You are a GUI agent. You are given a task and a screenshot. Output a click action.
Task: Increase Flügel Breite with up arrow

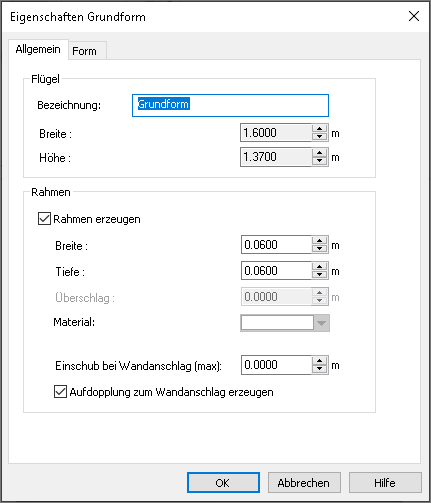click(320, 129)
